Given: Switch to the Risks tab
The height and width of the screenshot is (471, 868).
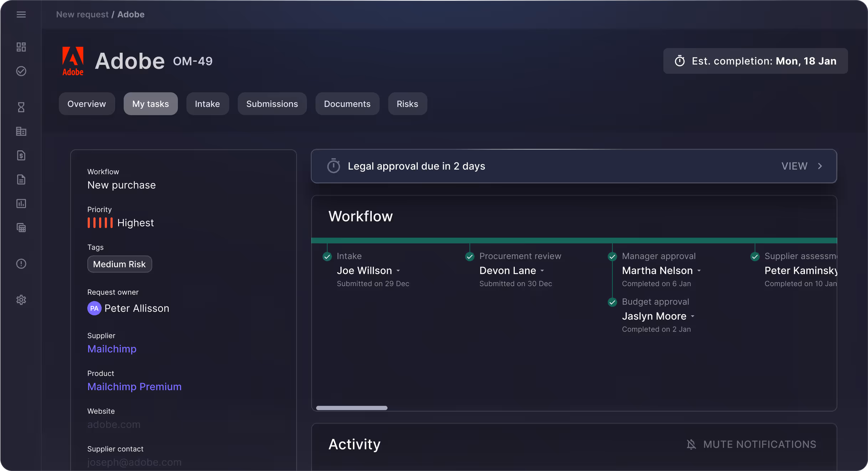Looking at the screenshot, I should tap(407, 104).
